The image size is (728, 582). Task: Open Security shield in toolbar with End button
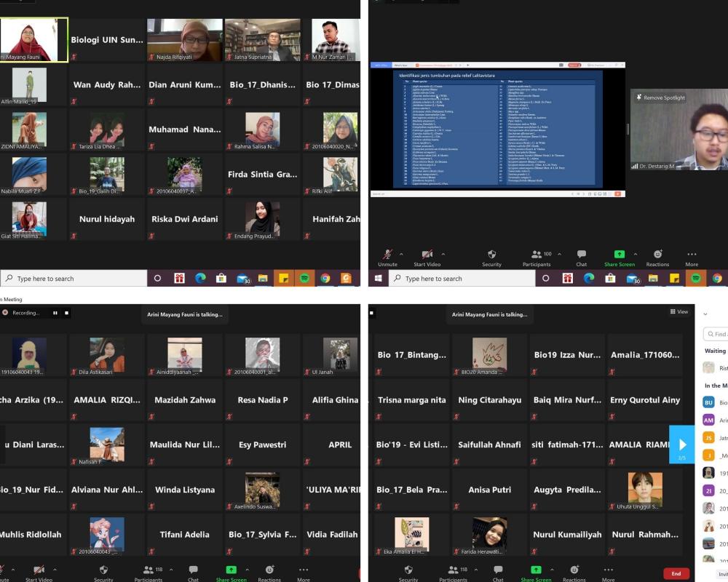point(408,573)
